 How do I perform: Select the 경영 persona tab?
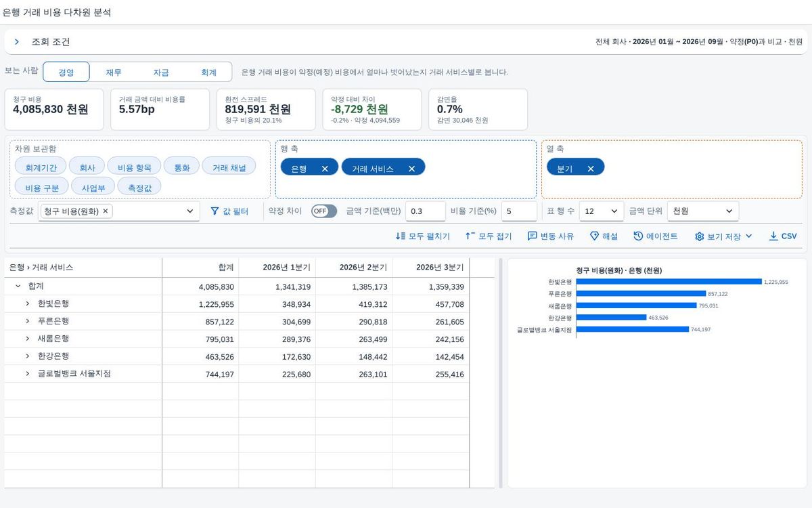66,72
